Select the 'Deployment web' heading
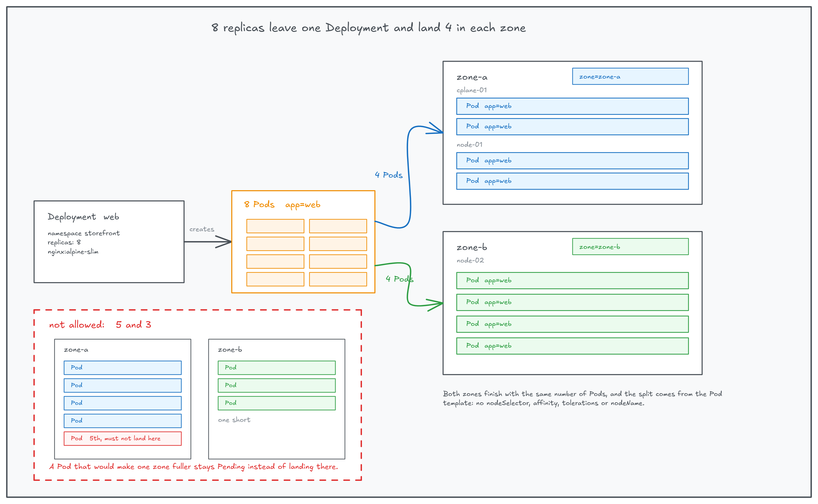The height and width of the screenshot is (504, 818). (x=83, y=217)
